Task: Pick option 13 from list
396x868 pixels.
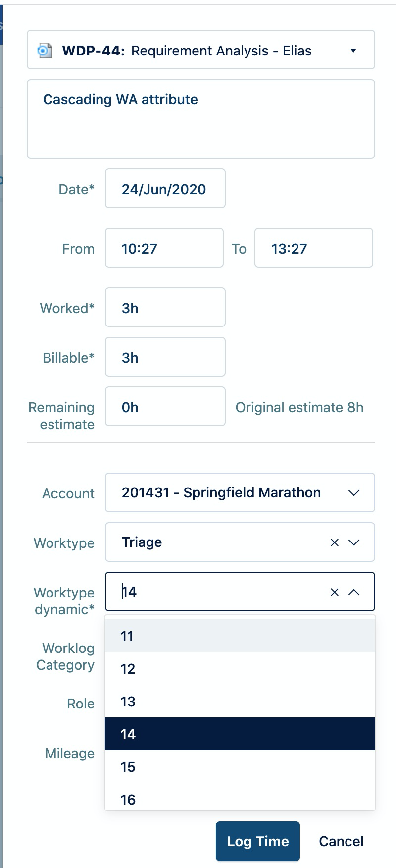Action: point(240,702)
